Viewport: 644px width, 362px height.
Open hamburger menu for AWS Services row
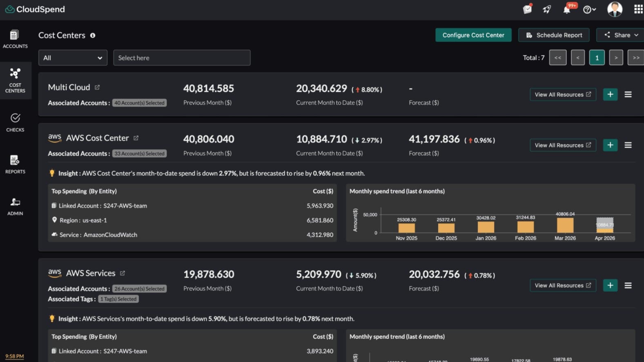pos(628,285)
